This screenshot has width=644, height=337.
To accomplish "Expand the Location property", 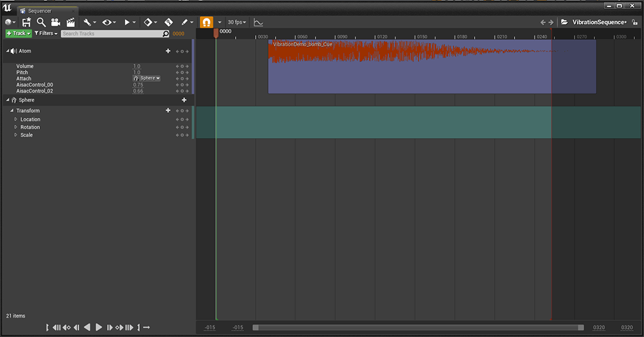I will click(x=16, y=119).
